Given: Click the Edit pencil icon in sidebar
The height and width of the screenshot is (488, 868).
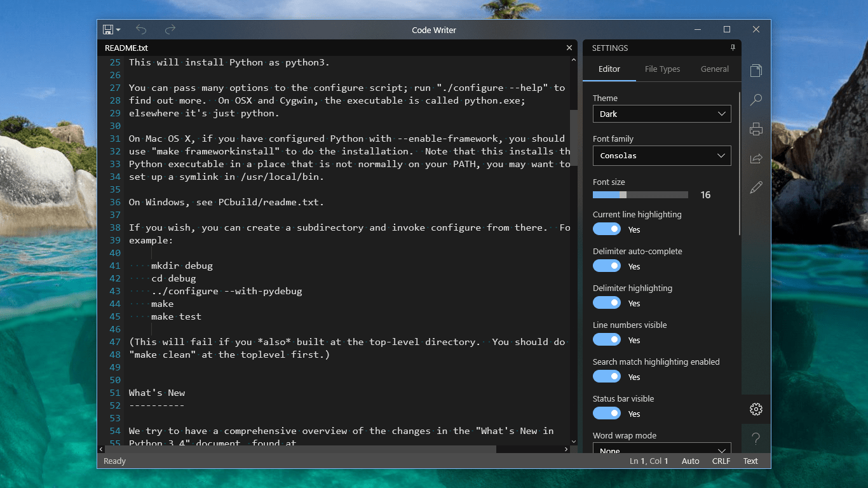Looking at the screenshot, I should [756, 187].
